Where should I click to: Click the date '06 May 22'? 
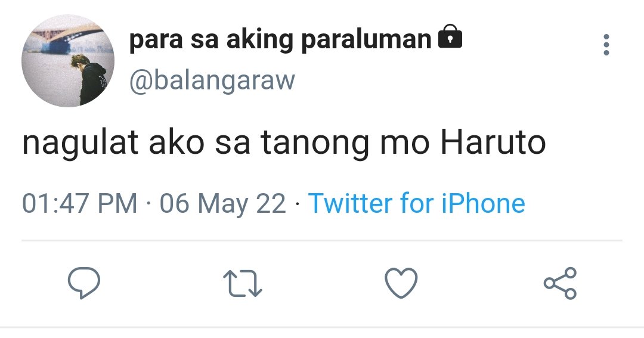[x=222, y=204]
